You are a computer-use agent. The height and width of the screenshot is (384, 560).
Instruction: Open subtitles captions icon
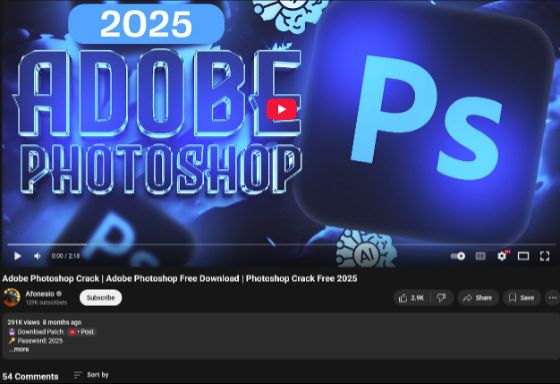point(480,256)
